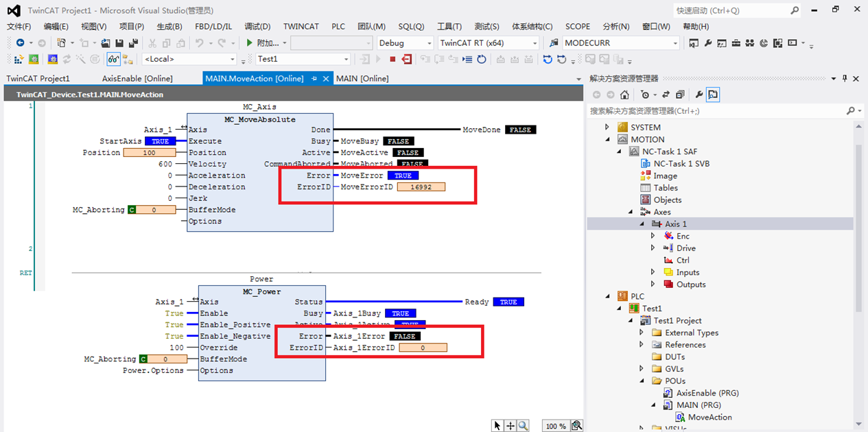Open the FBD/LD/IL menu
The width and height of the screenshot is (868, 432).
[x=213, y=26]
